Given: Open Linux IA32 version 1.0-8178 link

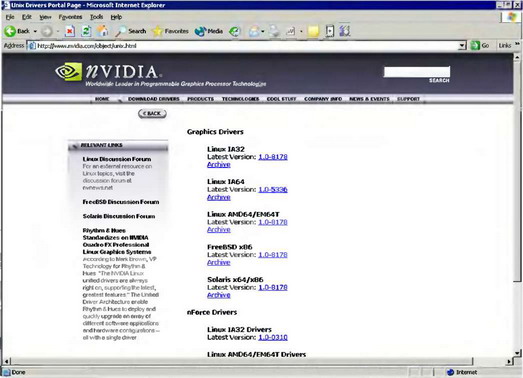Looking at the screenshot, I should pyautogui.click(x=273, y=157).
